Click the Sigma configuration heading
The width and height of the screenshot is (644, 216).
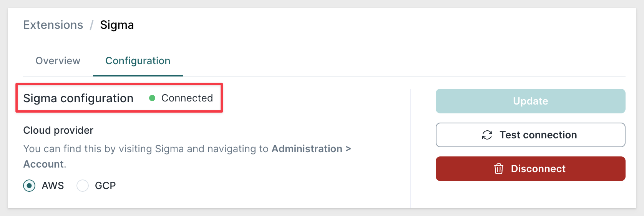pyautogui.click(x=78, y=98)
